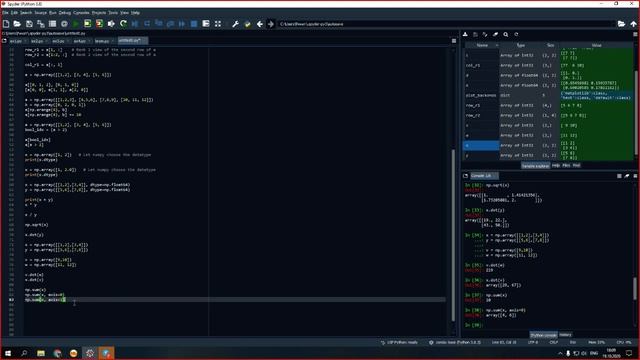
Task: Open Windows search from the taskbar
Action: (x=24, y=353)
